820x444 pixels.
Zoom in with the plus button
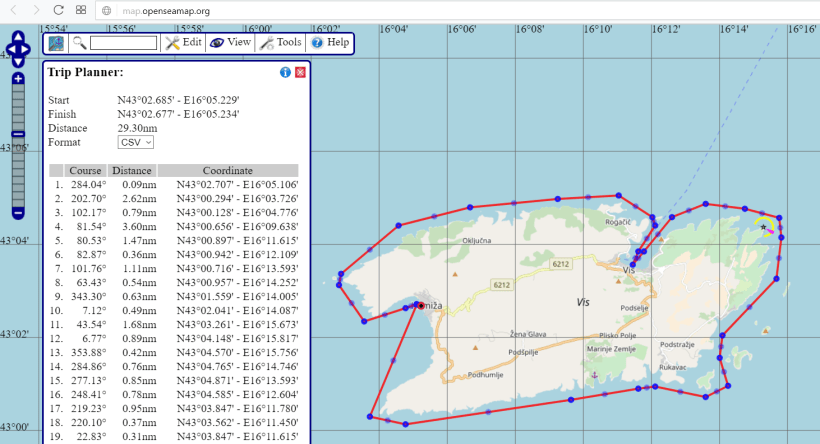point(18,78)
